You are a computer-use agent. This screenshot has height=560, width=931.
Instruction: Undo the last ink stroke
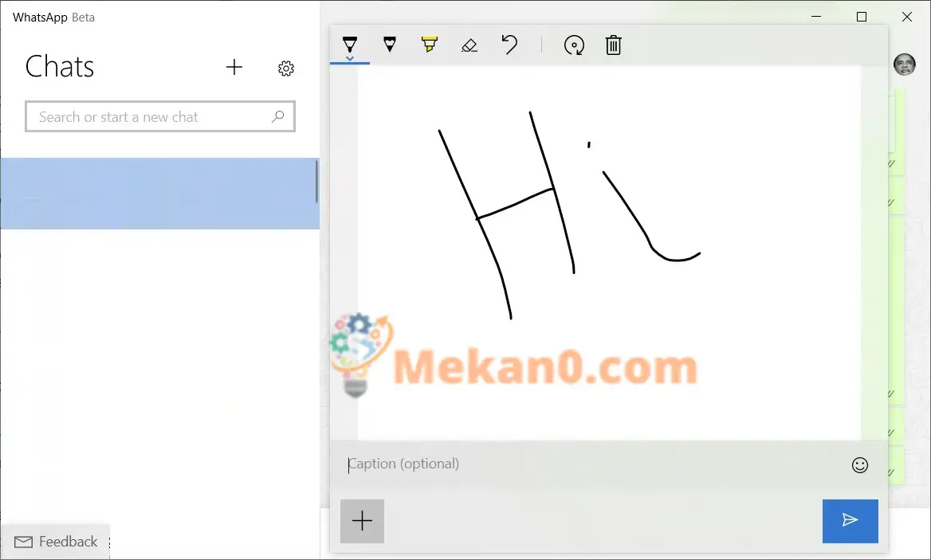(509, 45)
